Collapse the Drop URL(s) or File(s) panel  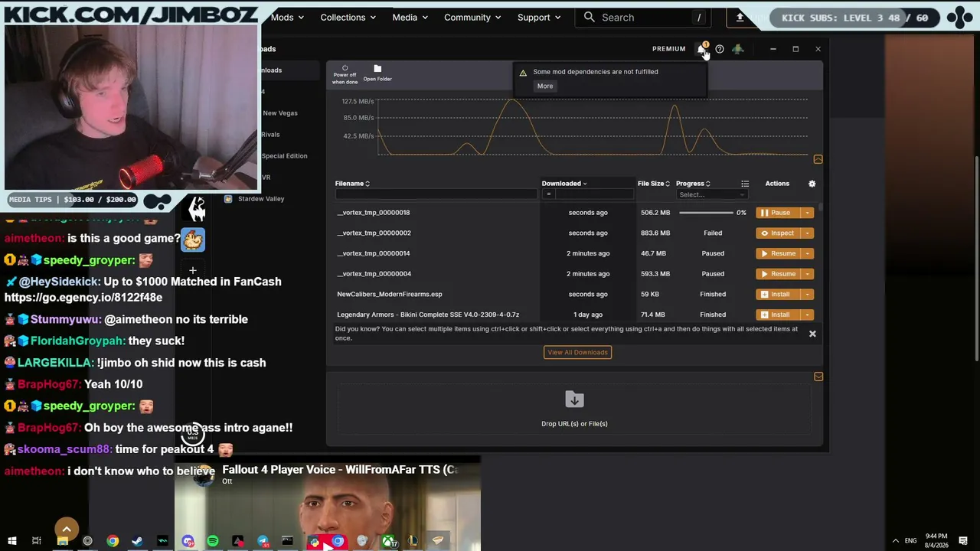click(x=818, y=377)
